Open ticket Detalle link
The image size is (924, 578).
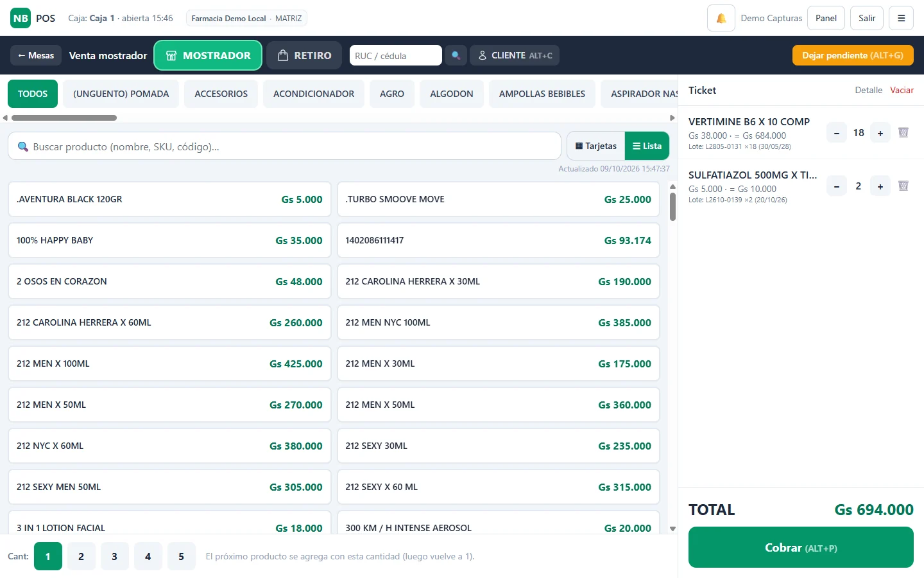pyautogui.click(x=868, y=90)
